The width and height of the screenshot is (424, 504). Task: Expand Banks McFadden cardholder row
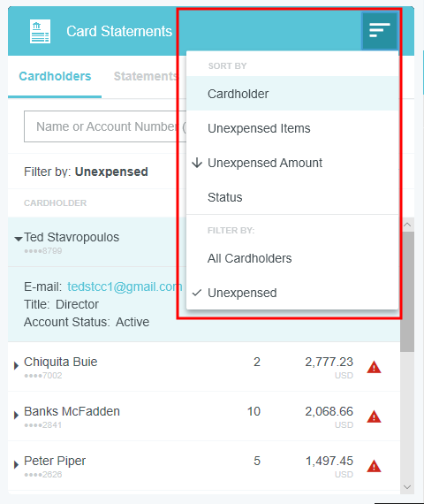pos(16,415)
